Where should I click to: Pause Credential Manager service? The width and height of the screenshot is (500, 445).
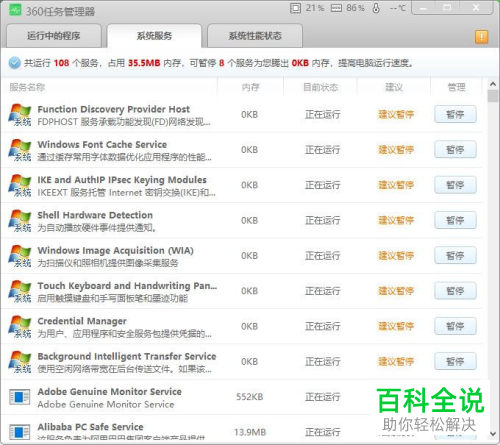455,326
